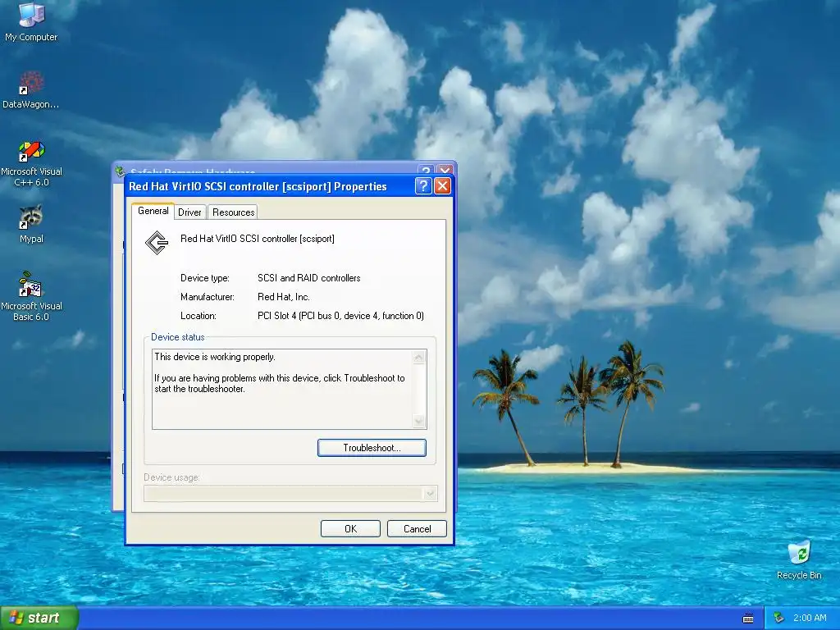The height and width of the screenshot is (630, 840).
Task: Switch to the Driver tab
Action: (x=189, y=212)
